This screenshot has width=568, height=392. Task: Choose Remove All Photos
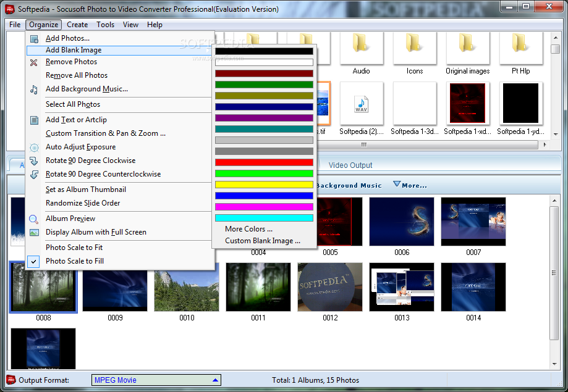[77, 75]
